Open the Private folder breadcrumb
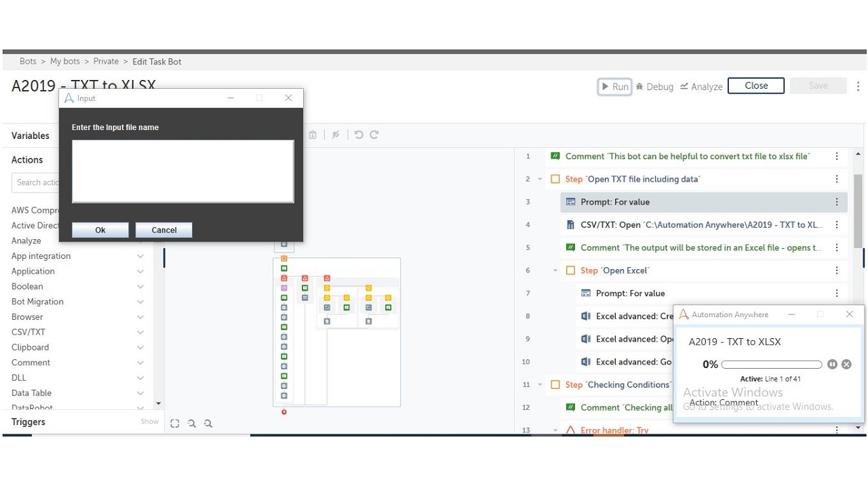 point(106,61)
